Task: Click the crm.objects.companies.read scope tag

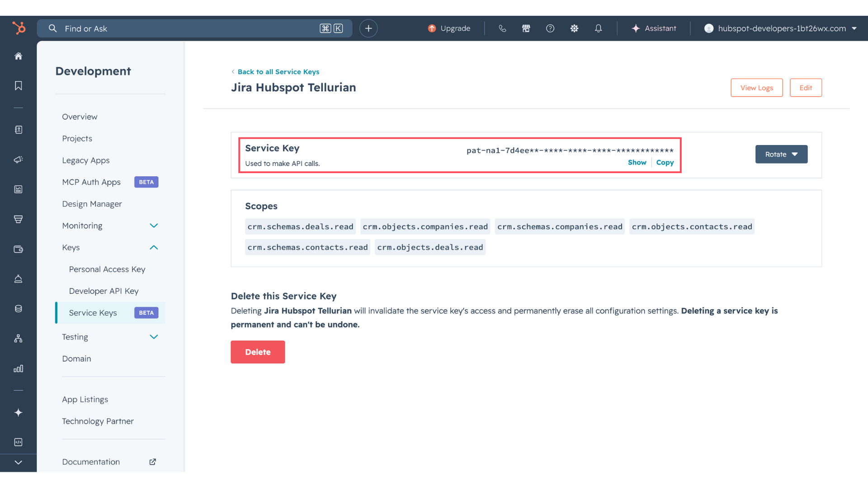Action: click(x=425, y=227)
